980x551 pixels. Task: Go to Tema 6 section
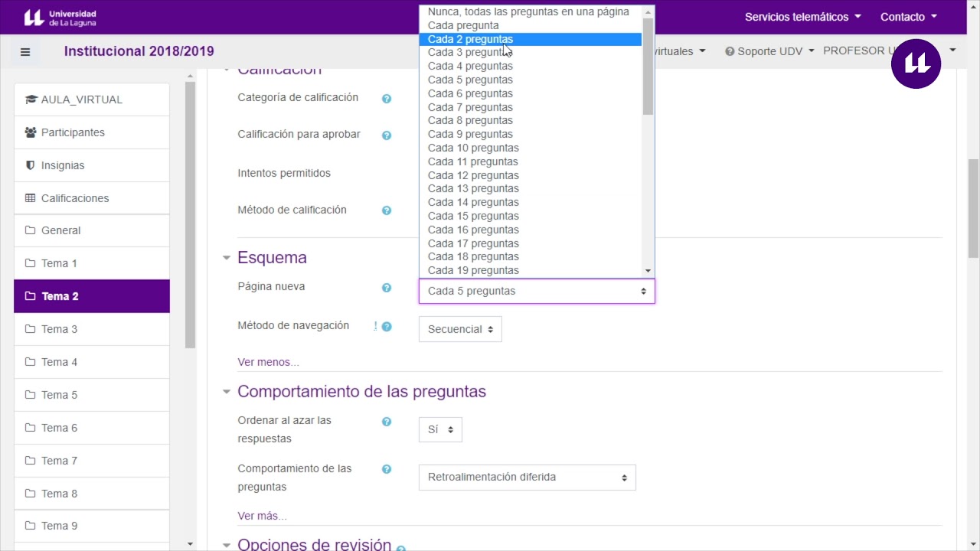[92, 428]
